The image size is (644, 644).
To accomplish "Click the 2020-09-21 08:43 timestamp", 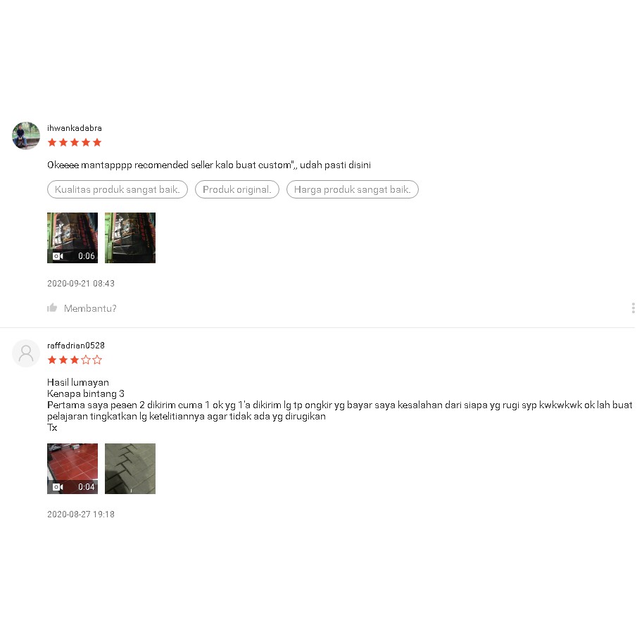I will tap(81, 284).
